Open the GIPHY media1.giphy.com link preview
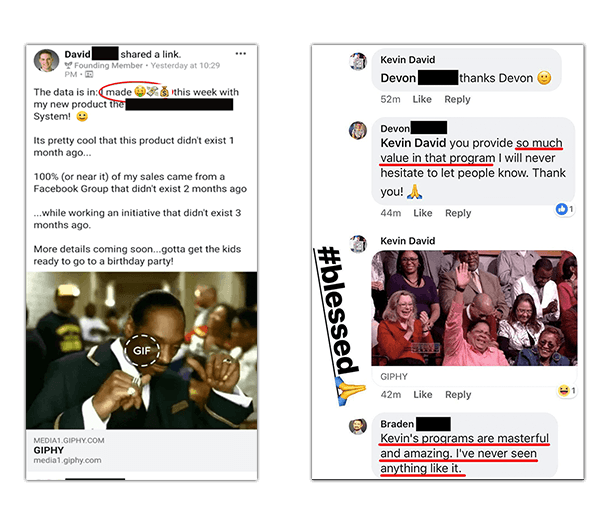 click(141, 451)
